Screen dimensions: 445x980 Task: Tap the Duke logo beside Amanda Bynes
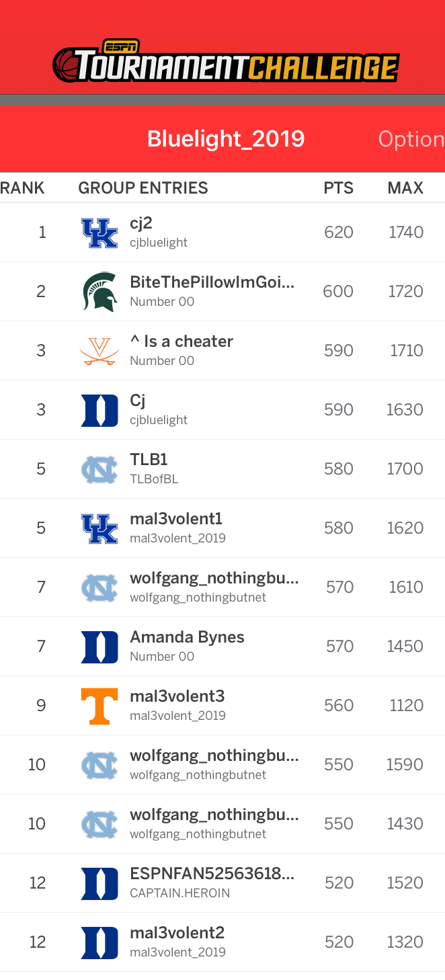99,647
